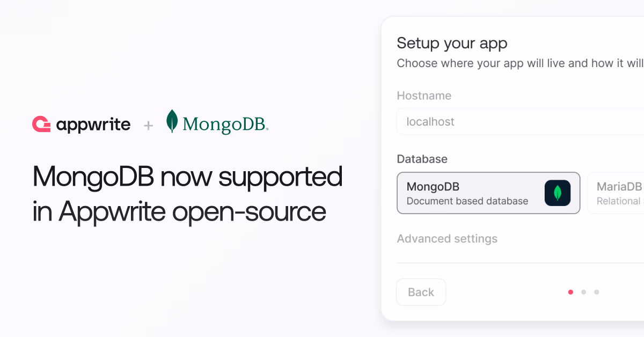Screen dimensions: 644x337
Task: Click the localhost Hostname input field
Action: click(520, 122)
